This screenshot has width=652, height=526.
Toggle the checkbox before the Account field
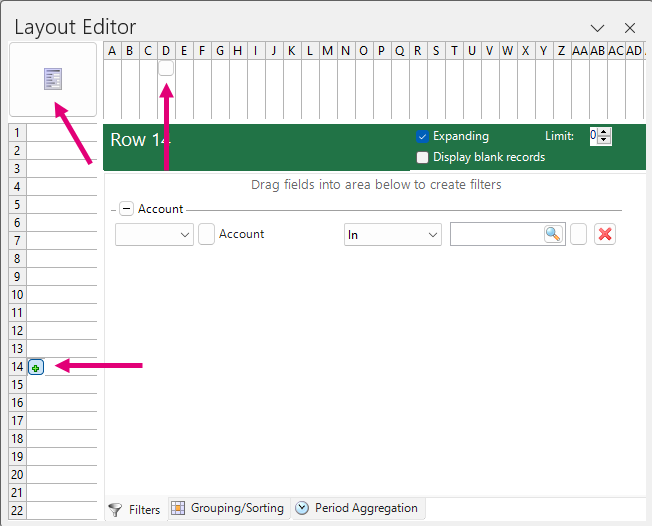point(206,234)
